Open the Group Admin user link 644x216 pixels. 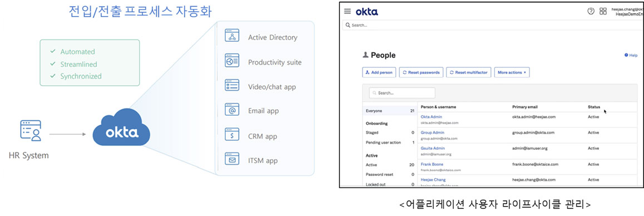point(433,132)
